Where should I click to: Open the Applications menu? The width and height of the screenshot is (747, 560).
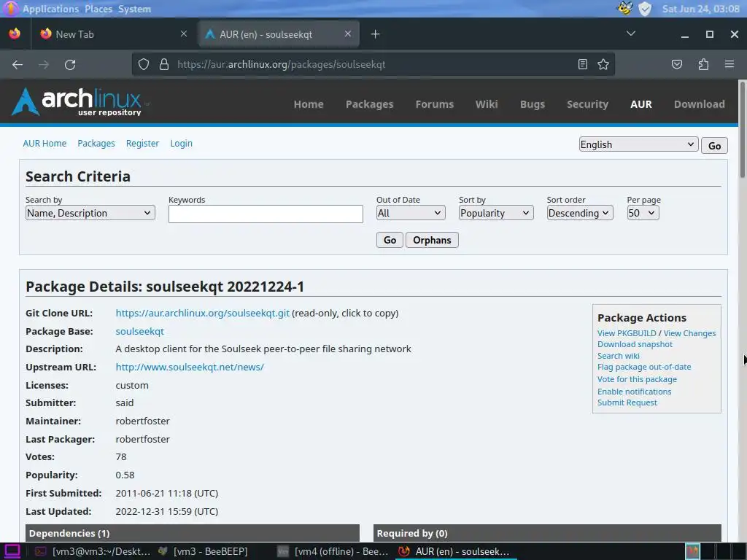coord(50,9)
